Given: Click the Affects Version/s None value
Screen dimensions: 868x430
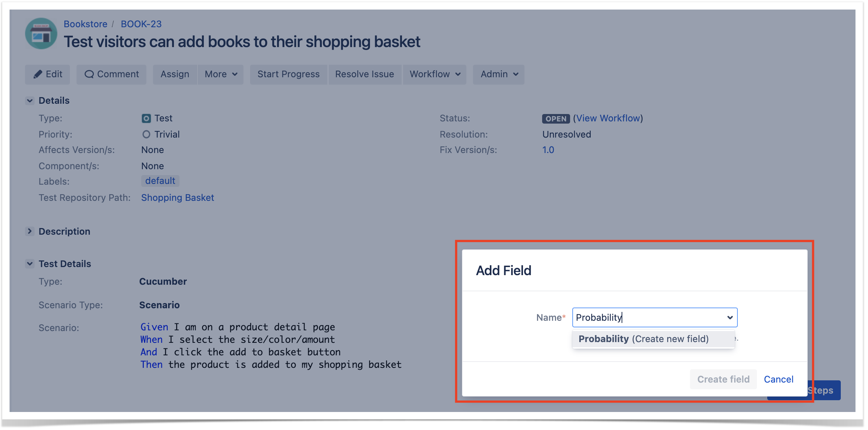Looking at the screenshot, I should click(x=153, y=150).
